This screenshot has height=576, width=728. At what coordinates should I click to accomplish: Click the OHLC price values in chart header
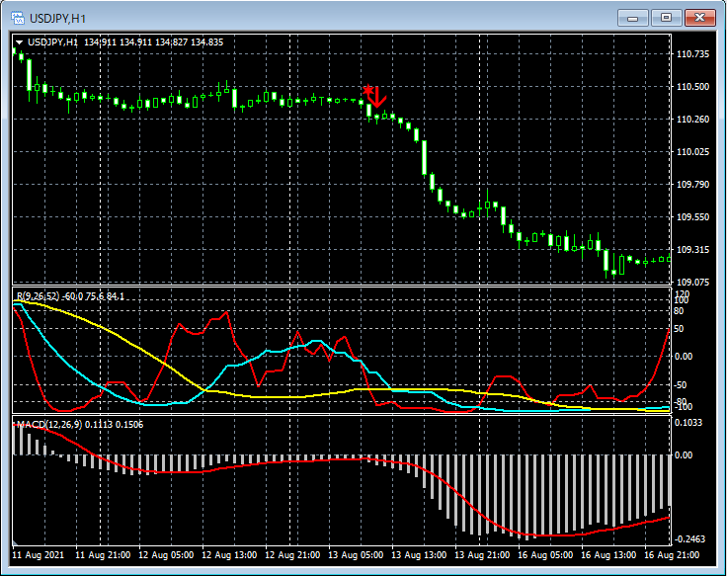tap(153, 41)
